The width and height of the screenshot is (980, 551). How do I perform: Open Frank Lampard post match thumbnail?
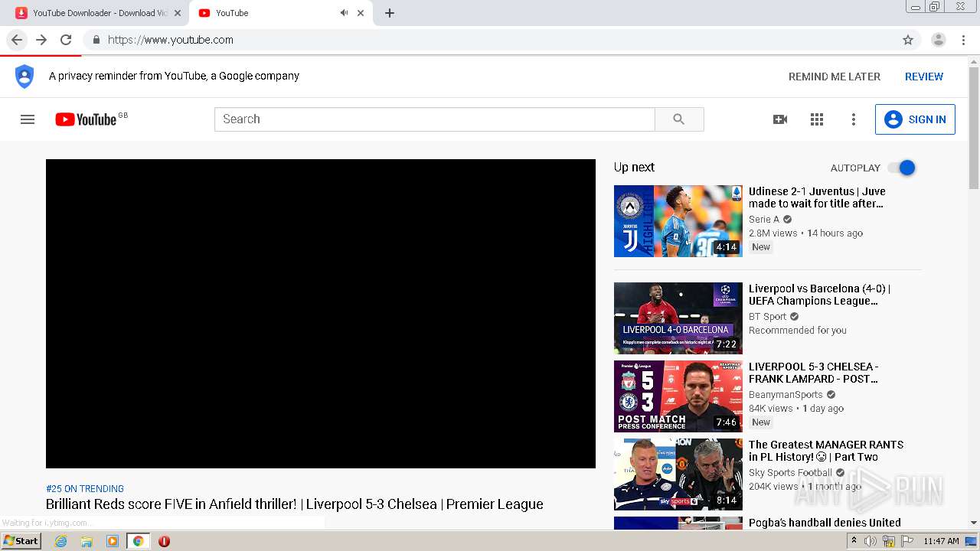(x=678, y=396)
